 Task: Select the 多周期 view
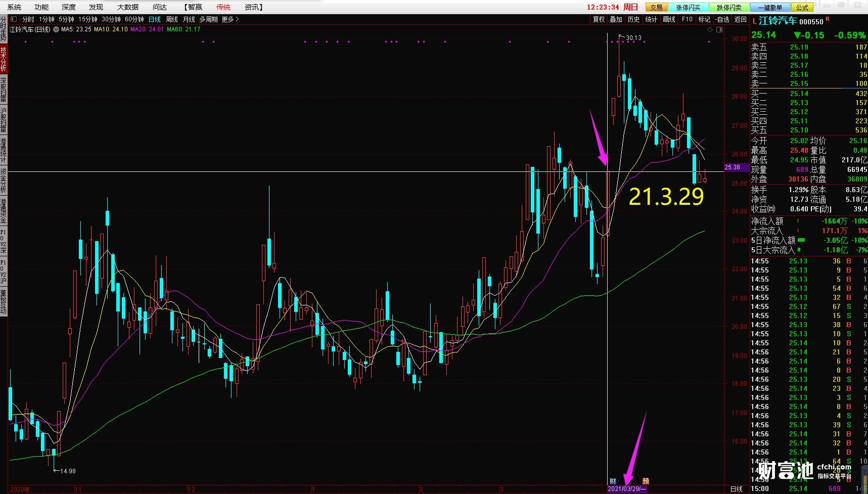[x=208, y=19]
